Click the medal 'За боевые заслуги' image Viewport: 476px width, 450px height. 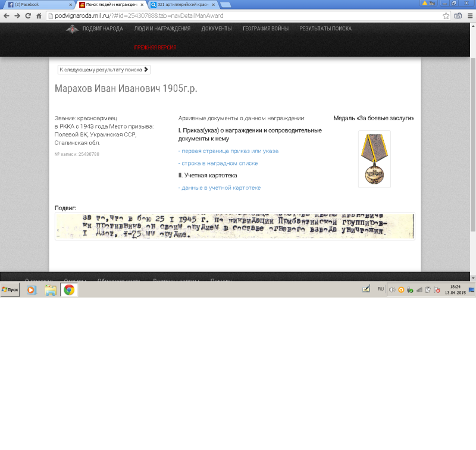[x=374, y=159]
